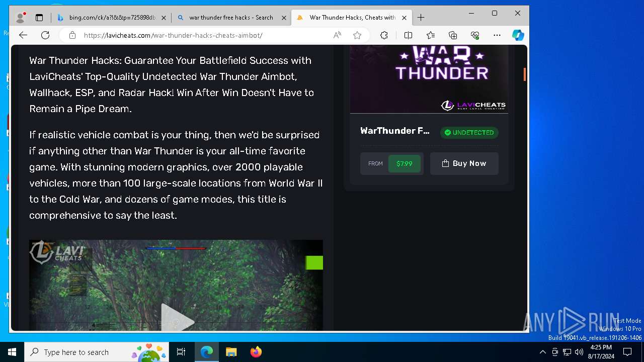644x362 pixels.
Task: Activate Read aloud icon in address bar
Action: coord(337,35)
